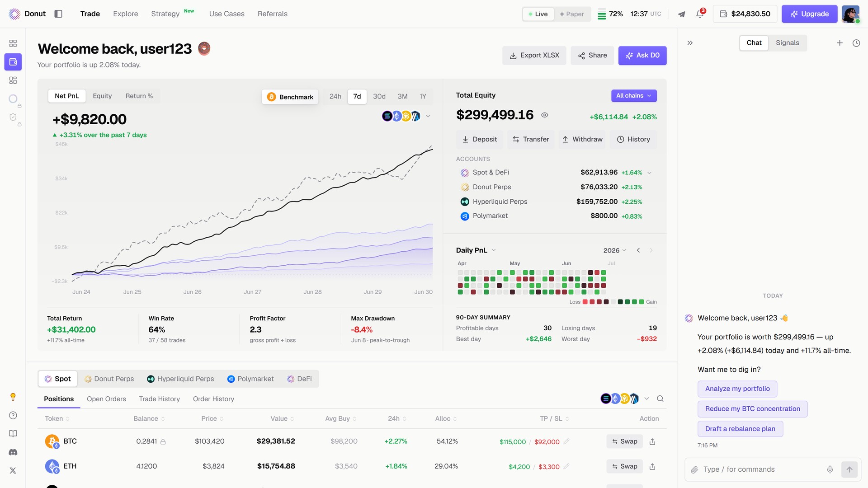Screen dimensions: 868x488
Task: Start a new chat with plus icon
Action: click(x=840, y=43)
